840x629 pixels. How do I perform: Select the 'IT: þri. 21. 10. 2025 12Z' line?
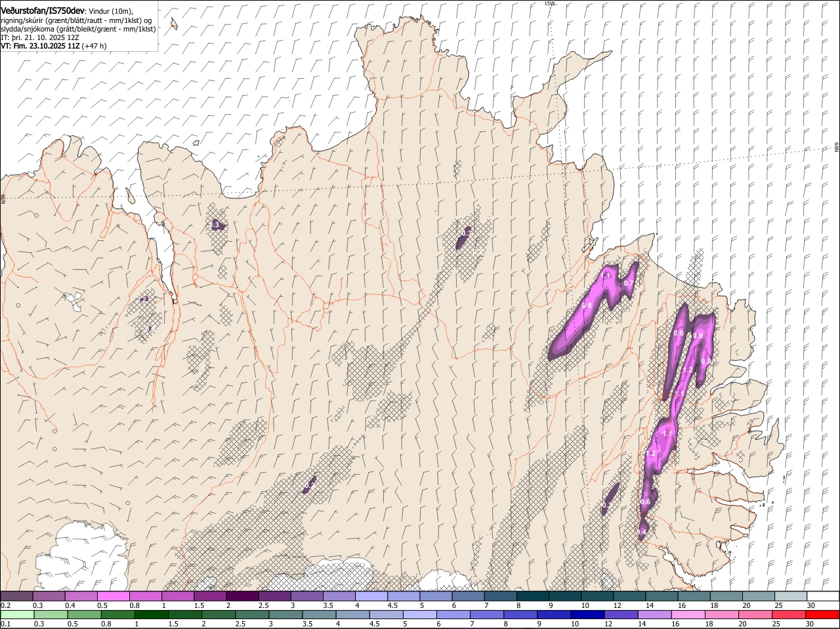click(40, 38)
